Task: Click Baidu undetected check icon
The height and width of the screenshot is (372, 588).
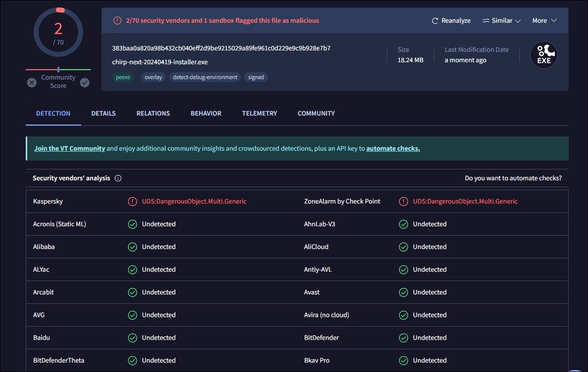Action: (x=133, y=338)
